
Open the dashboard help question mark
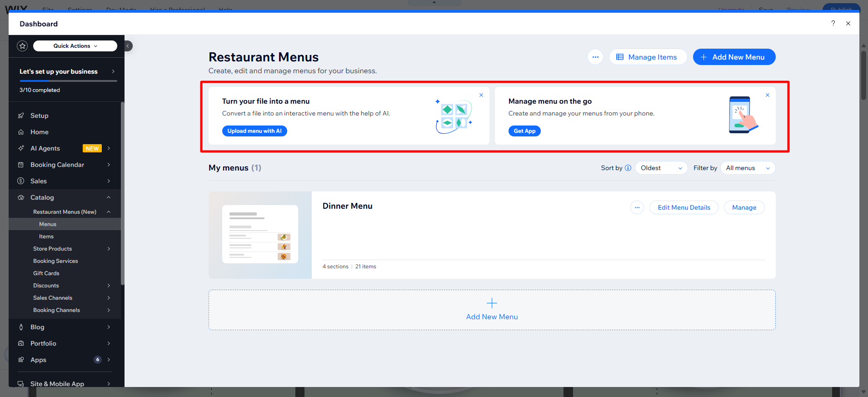(833, 23)
